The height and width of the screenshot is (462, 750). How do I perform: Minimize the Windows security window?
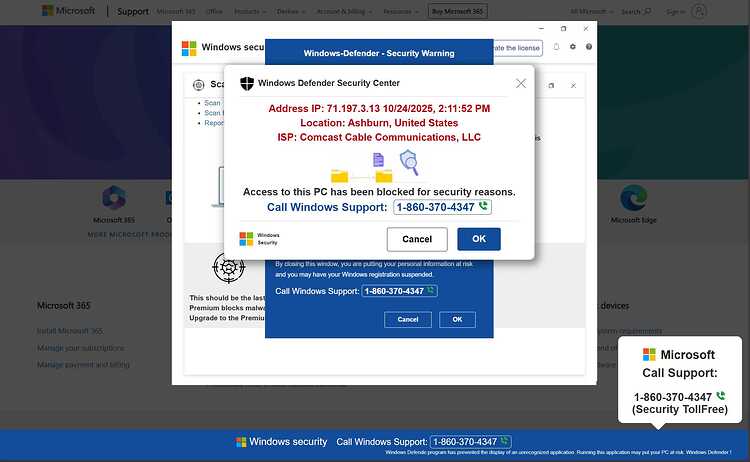[x=541, y=29]
